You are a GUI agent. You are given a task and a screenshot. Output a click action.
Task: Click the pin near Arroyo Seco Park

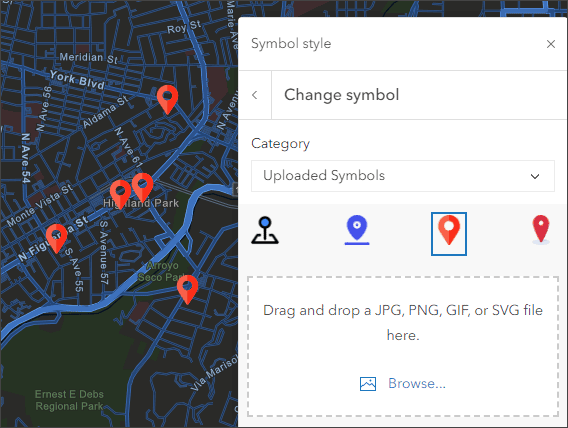187,289
